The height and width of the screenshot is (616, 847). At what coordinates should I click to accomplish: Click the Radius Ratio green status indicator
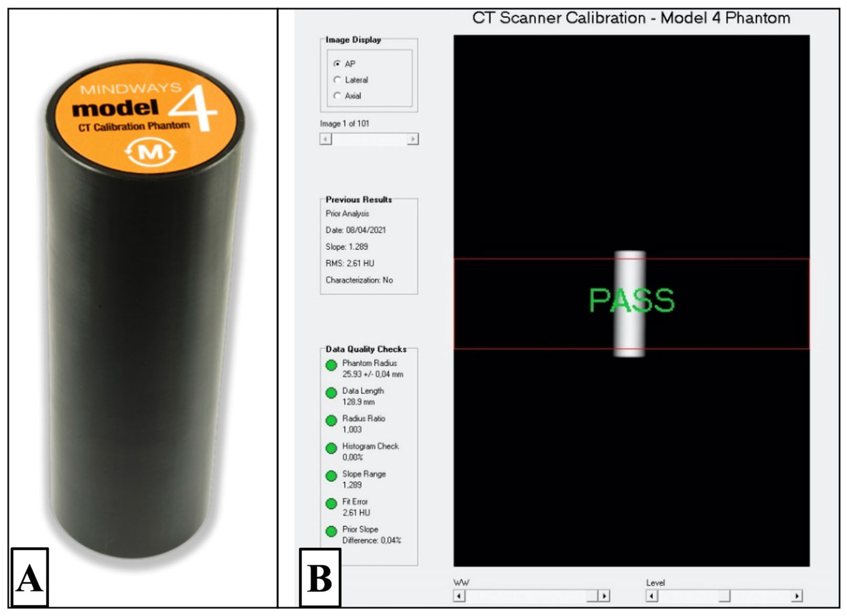pos(331,421)
